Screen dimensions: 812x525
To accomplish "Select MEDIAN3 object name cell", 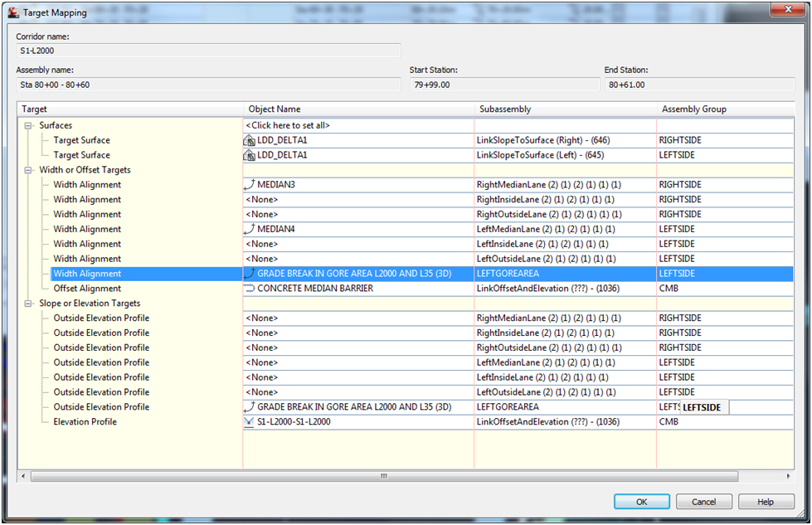I will [x=358, y=185].
